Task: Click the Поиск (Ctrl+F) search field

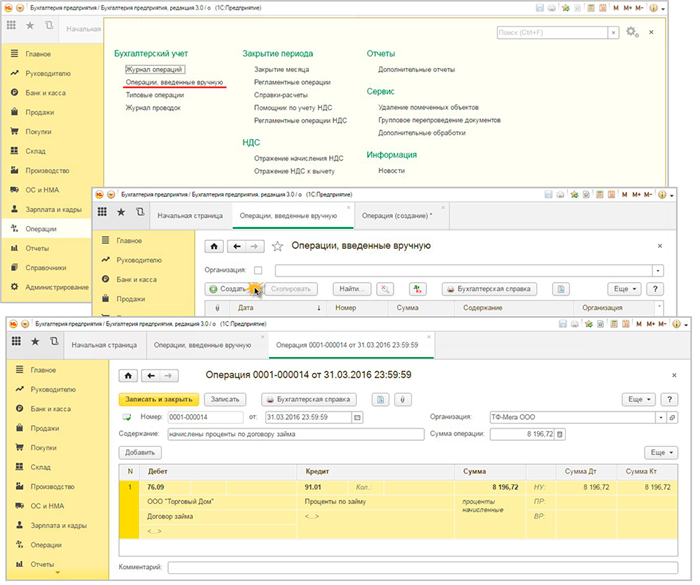Action: coord(552,33)
